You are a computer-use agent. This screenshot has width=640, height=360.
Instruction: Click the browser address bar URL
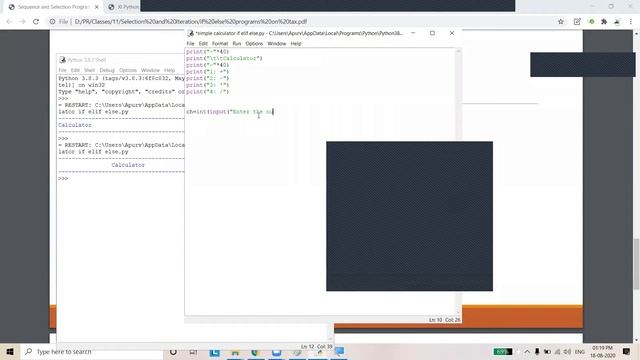[x=191, y=22]
